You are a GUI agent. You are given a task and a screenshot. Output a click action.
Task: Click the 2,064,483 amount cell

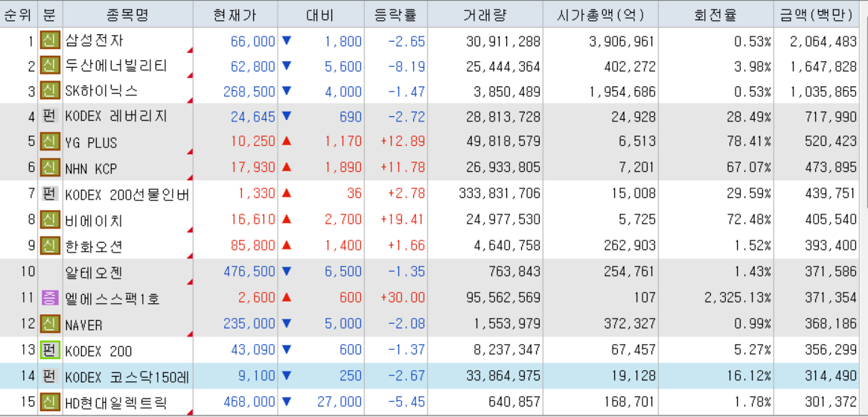coord(823,42)
